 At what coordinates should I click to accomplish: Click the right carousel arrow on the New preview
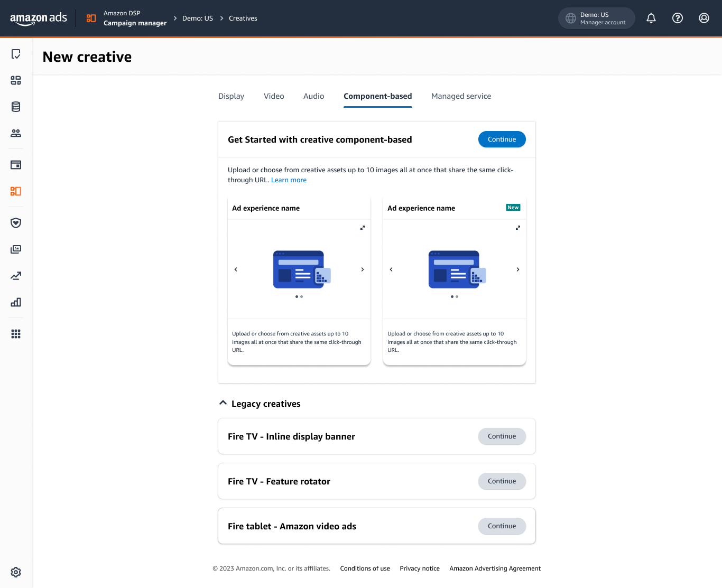coord(517,269)
